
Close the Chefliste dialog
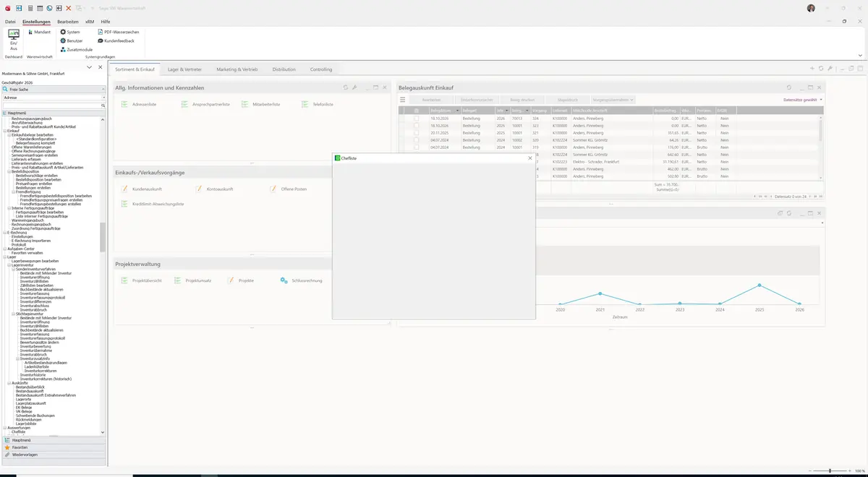[530, 158]
